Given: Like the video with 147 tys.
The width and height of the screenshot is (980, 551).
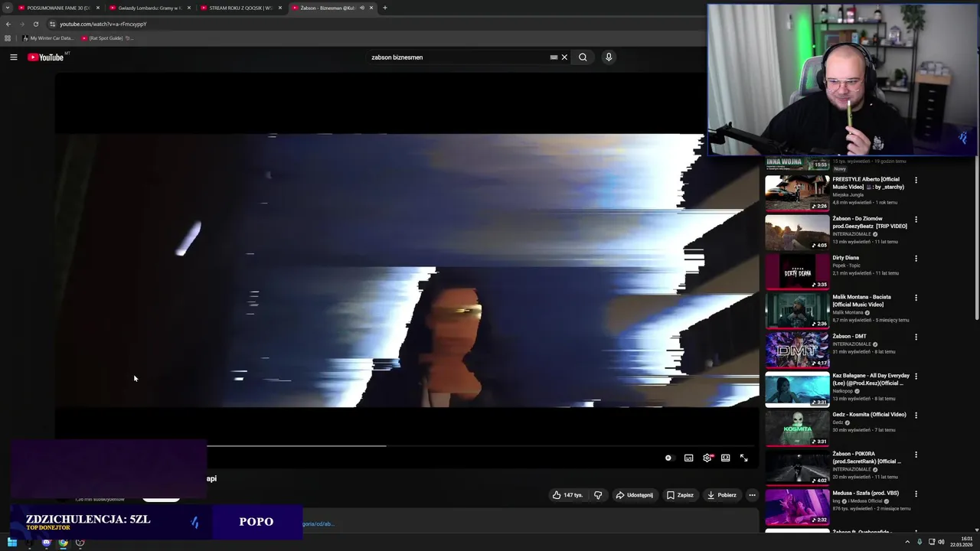Looking at the screenshot, I should point(567,495).
